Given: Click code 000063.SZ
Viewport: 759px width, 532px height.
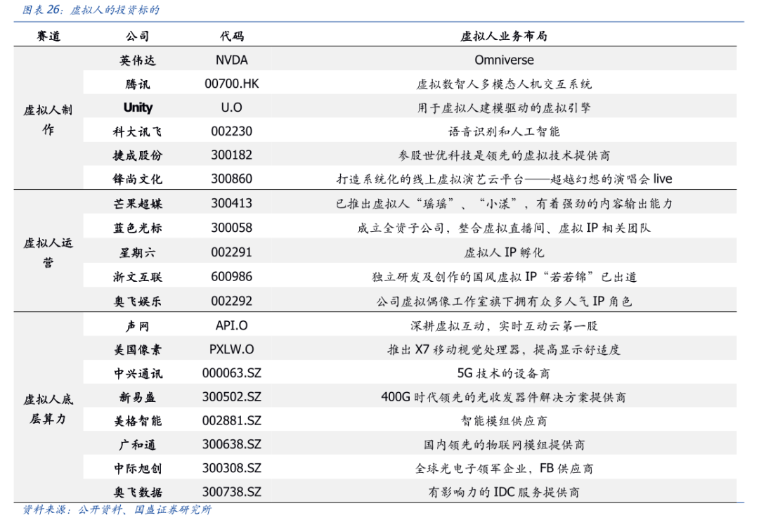Looking at the screenshot, I should pos(232,372).
